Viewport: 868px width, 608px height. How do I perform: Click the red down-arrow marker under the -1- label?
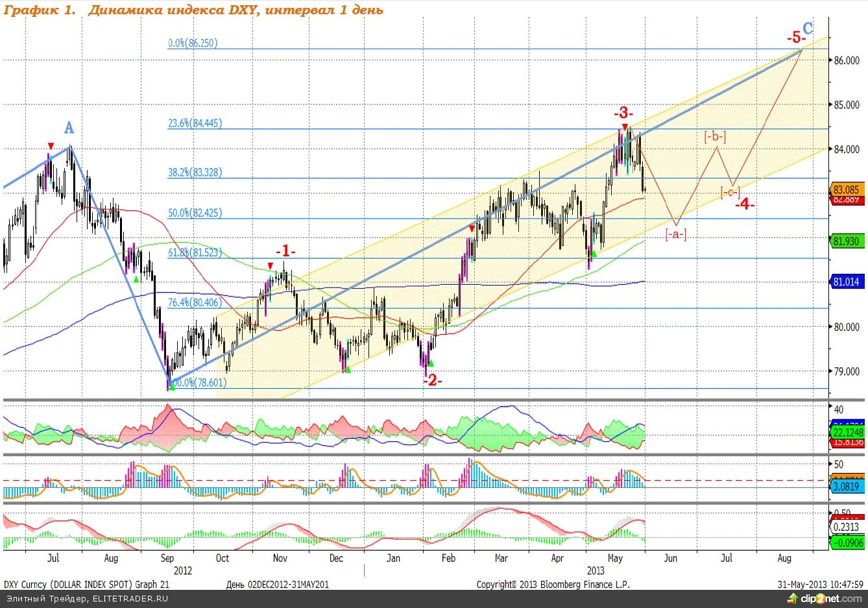coord(271,266)
